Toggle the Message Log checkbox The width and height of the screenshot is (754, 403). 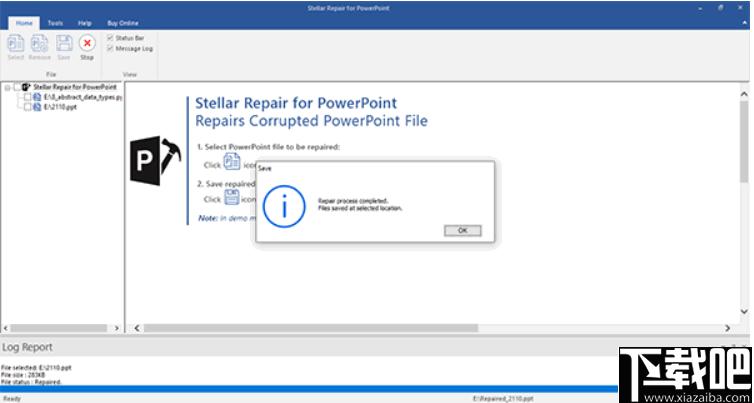pyautogui.click(x=110, y=48)
